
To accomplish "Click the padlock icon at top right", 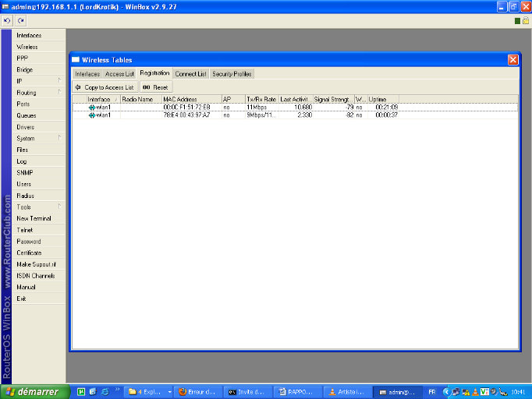I will click(x=526, y=21).
